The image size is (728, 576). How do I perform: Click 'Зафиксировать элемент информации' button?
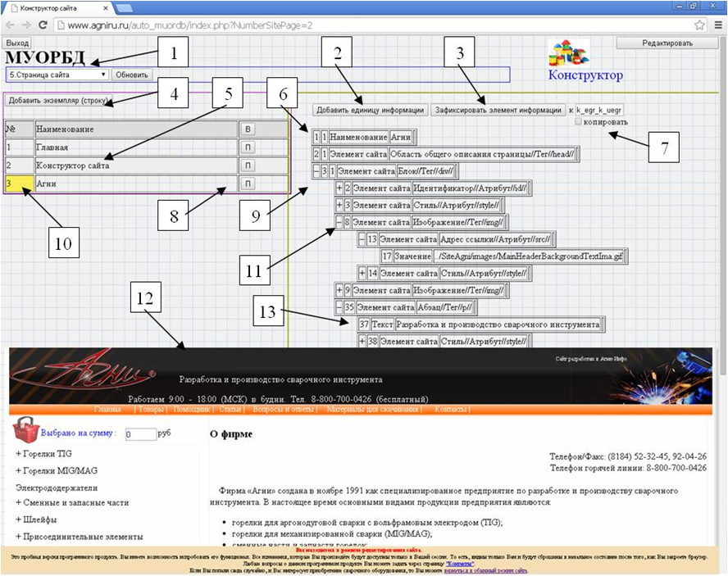coord(498,111)
